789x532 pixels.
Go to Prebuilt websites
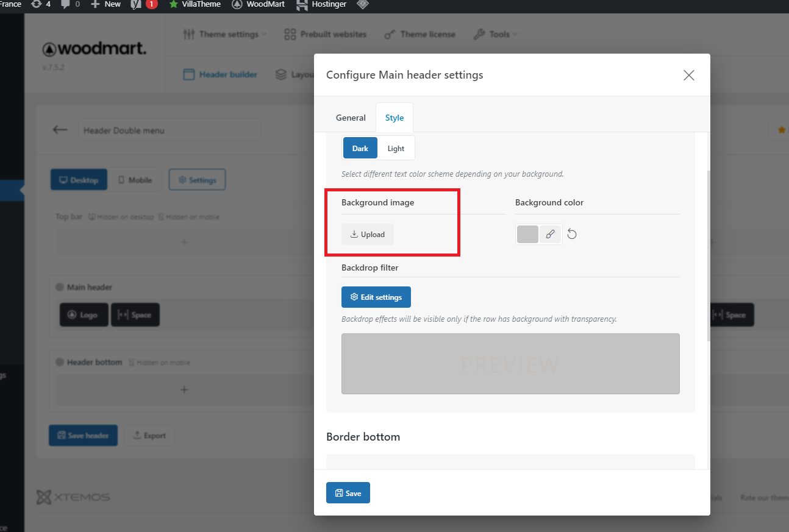point(326,34)
